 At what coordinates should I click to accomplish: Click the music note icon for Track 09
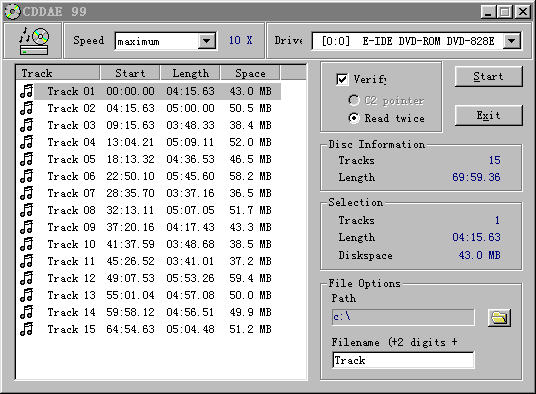[x=27, y=227]
